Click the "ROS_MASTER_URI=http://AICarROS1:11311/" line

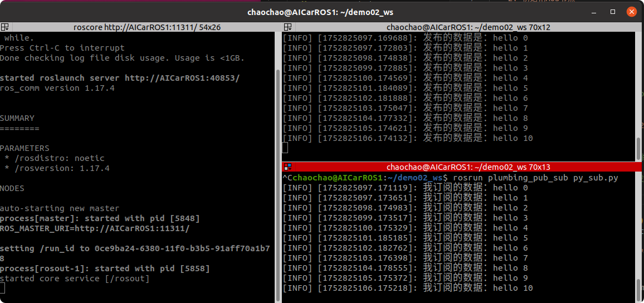[x=95, y=228]
